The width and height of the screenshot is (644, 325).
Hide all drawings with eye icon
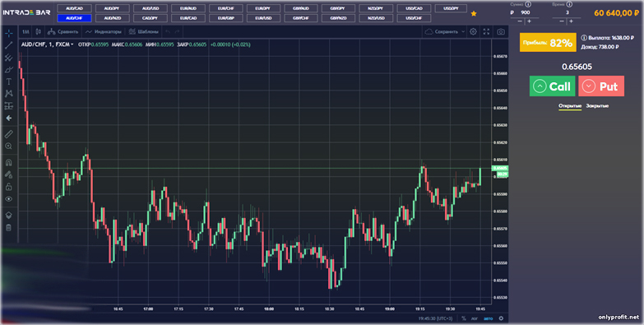tap(8, 199)
